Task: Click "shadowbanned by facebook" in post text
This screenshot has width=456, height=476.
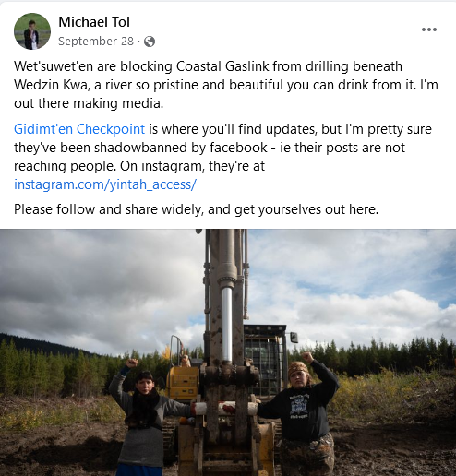Action: 181,148
